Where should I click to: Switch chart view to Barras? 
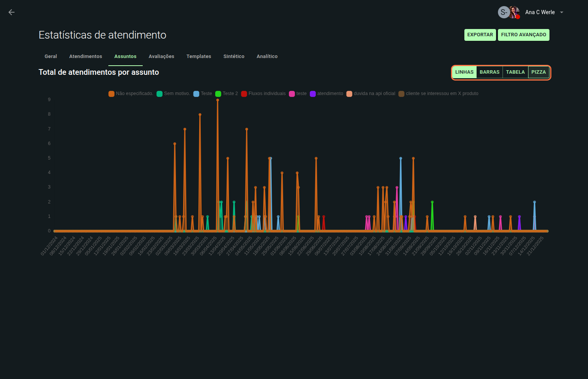(490, 72)
